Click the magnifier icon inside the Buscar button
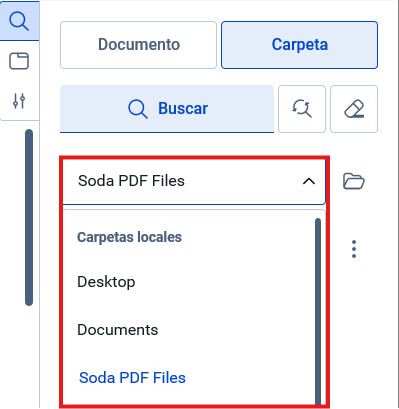Image resolution: width=399 pixels, height=409 pixels. (138, 109)
